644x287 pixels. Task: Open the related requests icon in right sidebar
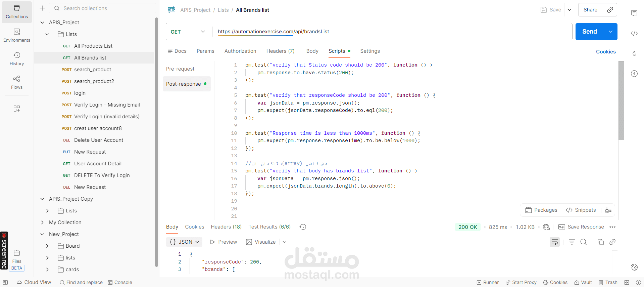click(x=634, y=53)
